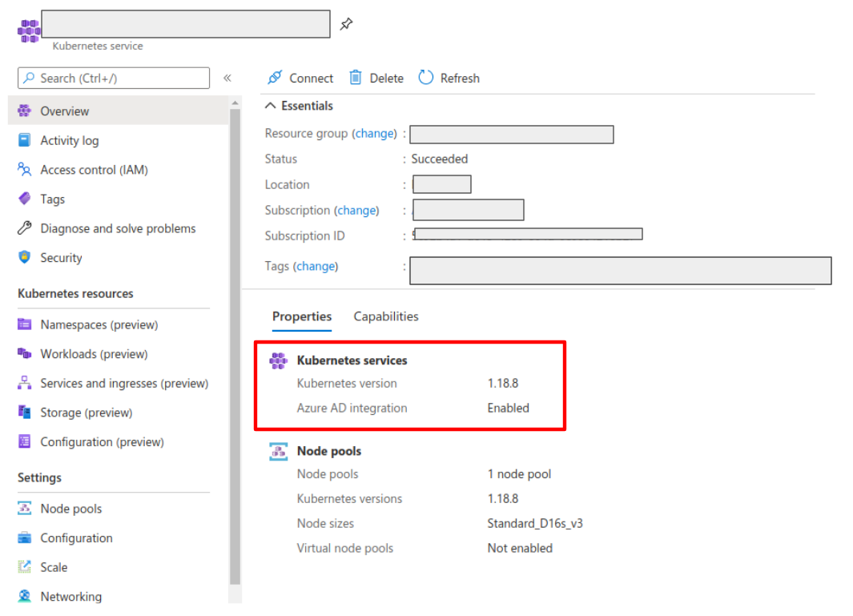The width and height of the screenshot is (853, 616).
Task: Collapse the Essentials section
Action: (271, 106)
